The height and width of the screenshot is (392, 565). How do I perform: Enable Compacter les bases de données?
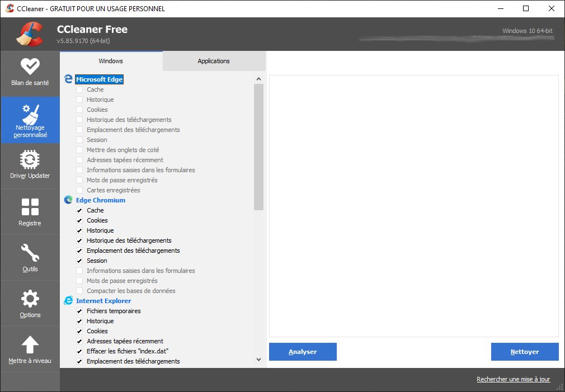point(79,291)
